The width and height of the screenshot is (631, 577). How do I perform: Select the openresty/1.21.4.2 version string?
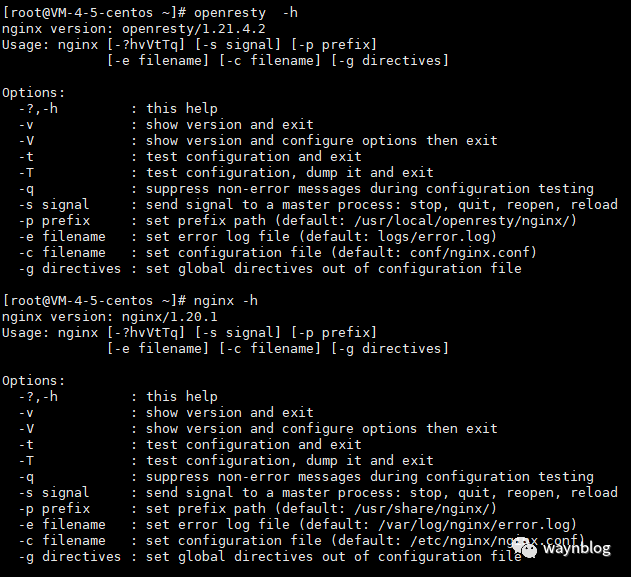[x=194, y=29]
